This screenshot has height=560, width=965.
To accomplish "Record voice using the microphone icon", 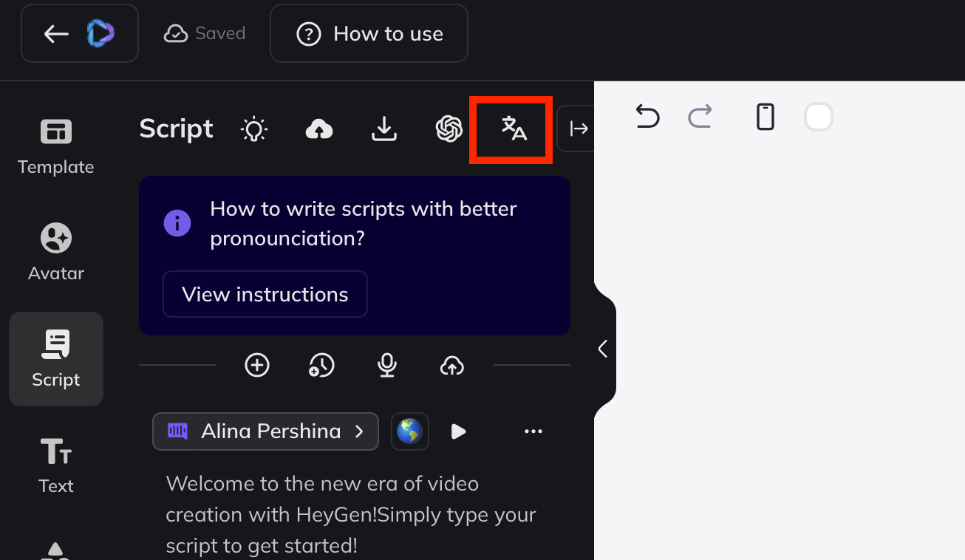I will (386, 365).
